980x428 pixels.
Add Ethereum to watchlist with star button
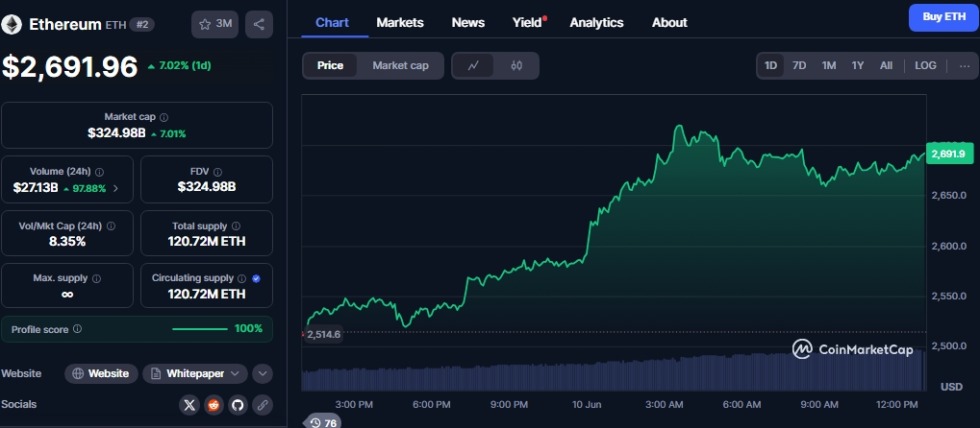214,24
